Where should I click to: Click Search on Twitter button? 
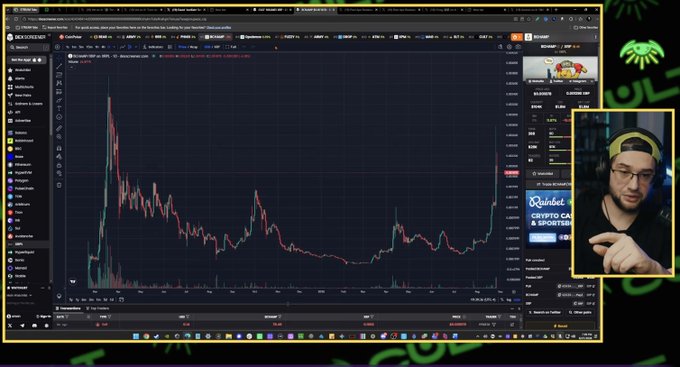point(545,312)
